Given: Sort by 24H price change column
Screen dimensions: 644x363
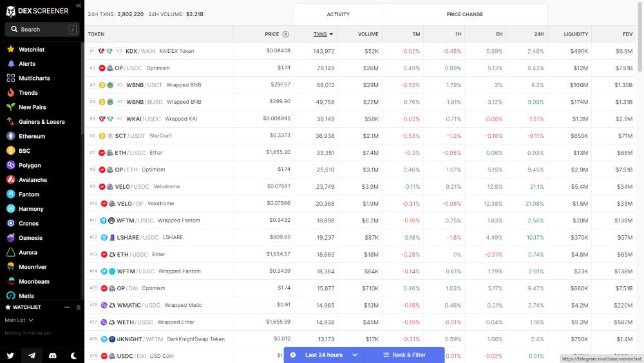Looking at the screenshot, I should click(x=539, y=34).
